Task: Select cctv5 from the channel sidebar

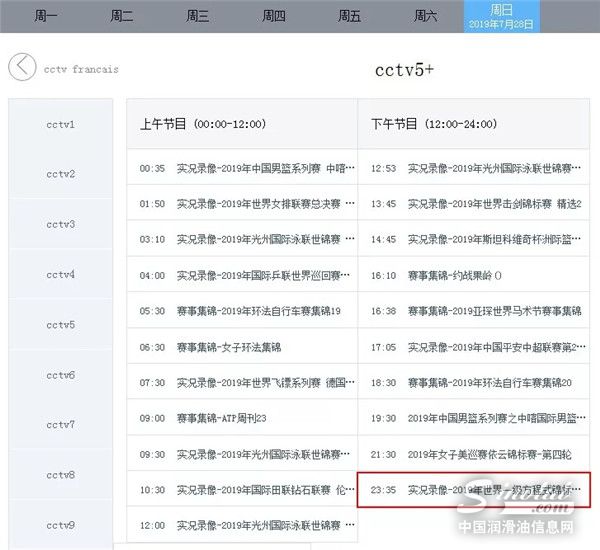Action: pyautogui.click(x=61, y=325)
